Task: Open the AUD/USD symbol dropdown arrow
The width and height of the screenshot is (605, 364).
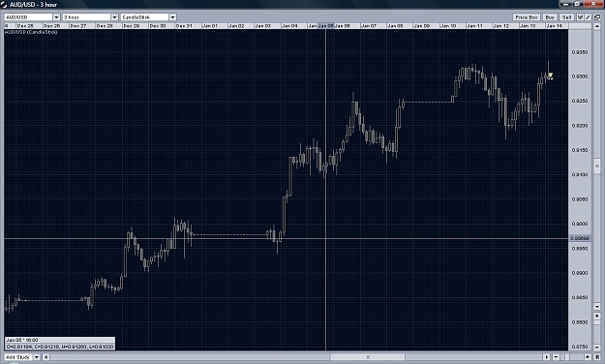Action: (x=56, y=17)
